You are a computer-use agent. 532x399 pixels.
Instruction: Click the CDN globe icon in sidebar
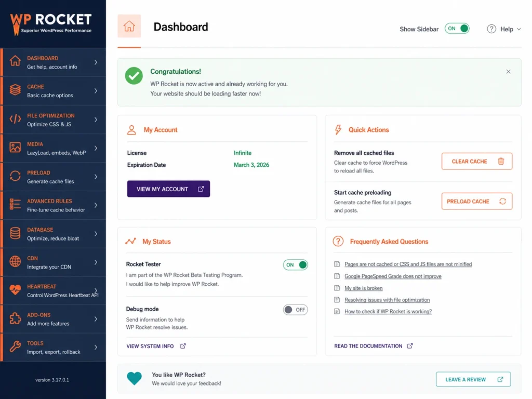click(x=15, y=262)
